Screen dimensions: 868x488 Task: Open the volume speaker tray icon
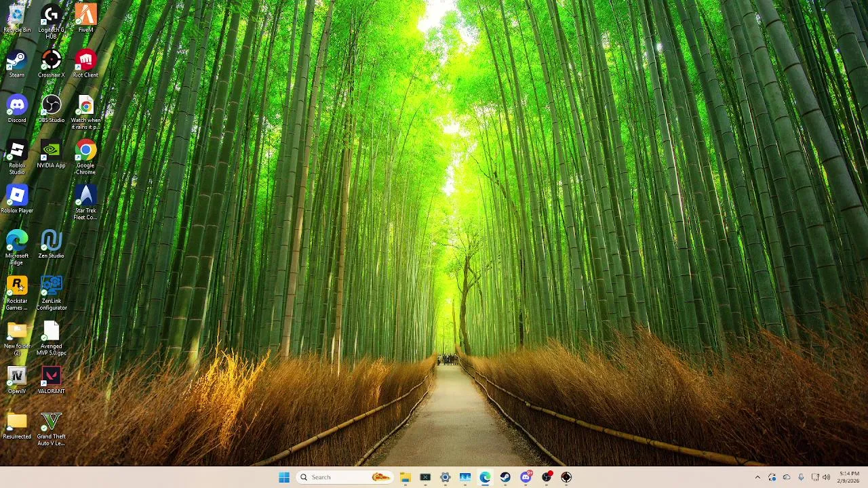826,477
